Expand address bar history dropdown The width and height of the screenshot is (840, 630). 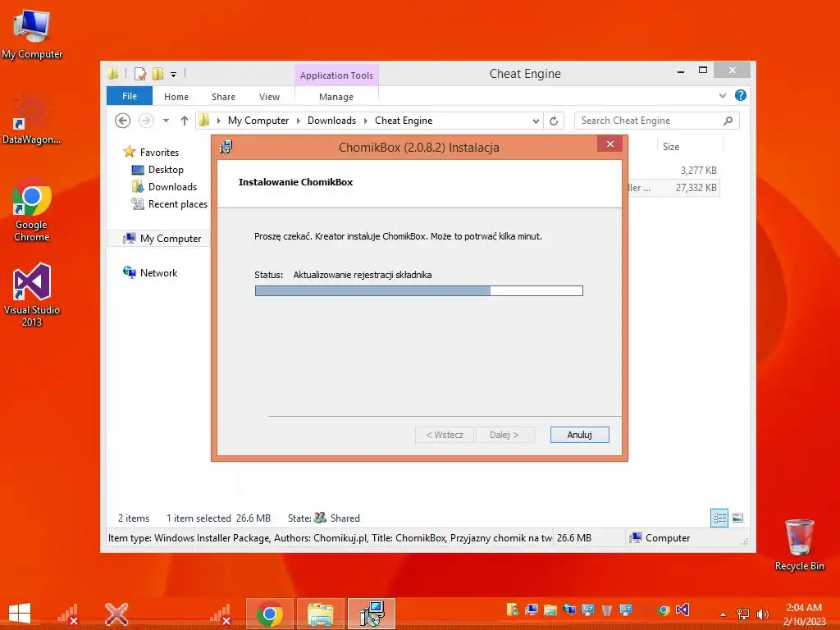[x=536, y=121]
